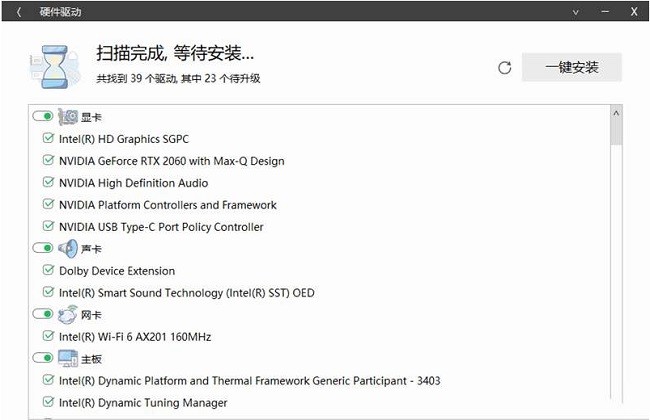This screenshot has width=650, height=420.
Task: Close the 硬件驱动 window
Action: click(634, 12)
